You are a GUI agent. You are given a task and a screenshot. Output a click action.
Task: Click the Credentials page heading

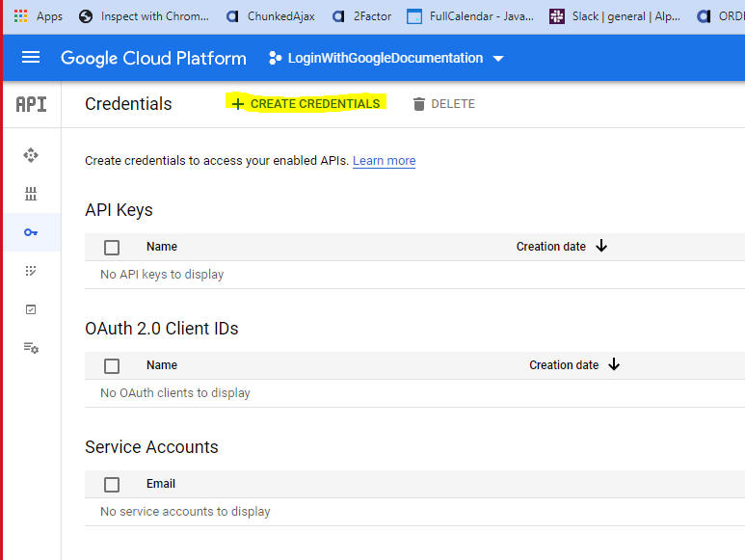(x=128, y=104)
